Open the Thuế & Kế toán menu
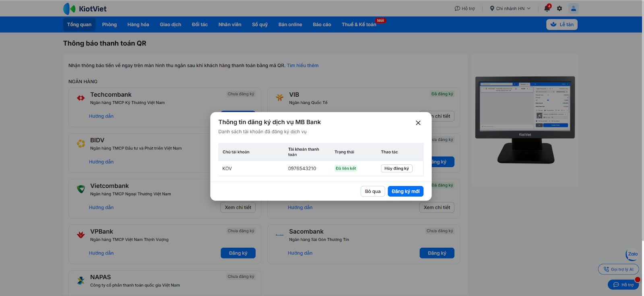 pyautogui.click(x=359, y=25)
